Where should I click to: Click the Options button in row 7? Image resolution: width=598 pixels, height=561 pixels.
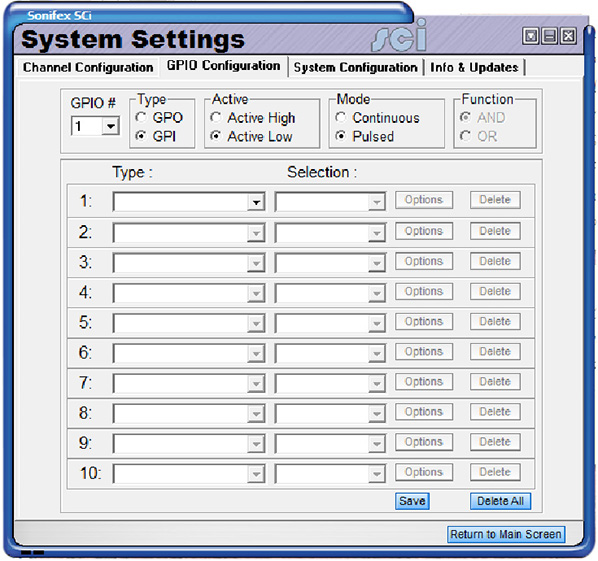pyautogui.click(x=424, y=382)
